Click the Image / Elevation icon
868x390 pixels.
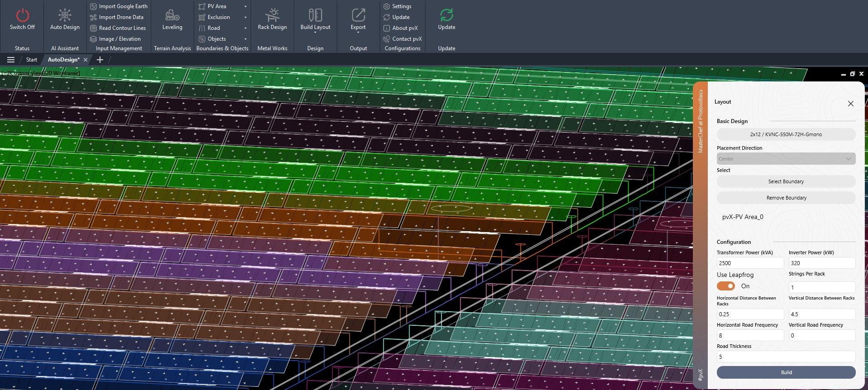[93, 39]
